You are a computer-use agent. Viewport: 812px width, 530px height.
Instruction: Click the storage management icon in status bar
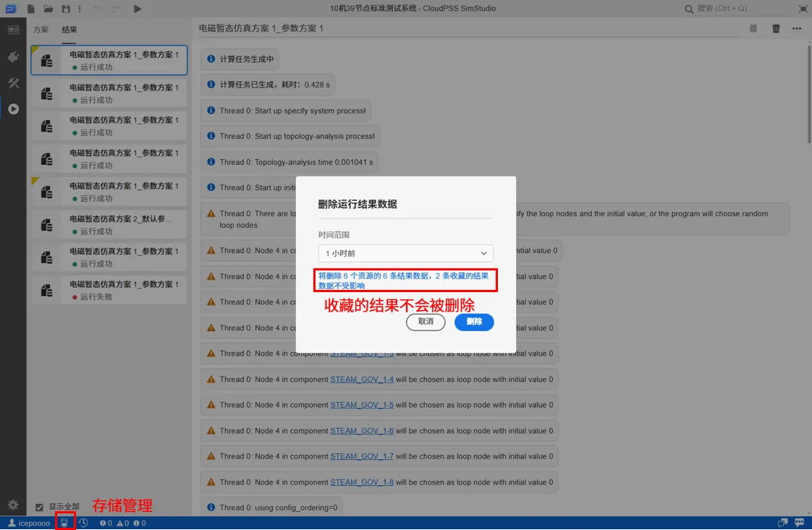[65, 523]
